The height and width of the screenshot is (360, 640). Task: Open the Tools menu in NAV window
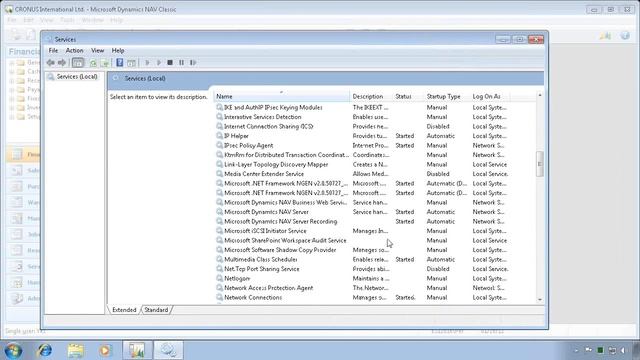pyautogui.click(x=67, y=20)
